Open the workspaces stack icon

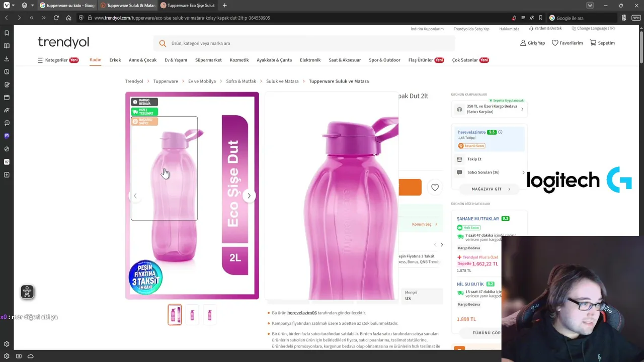pyautogui.click(x=24, y=6)
